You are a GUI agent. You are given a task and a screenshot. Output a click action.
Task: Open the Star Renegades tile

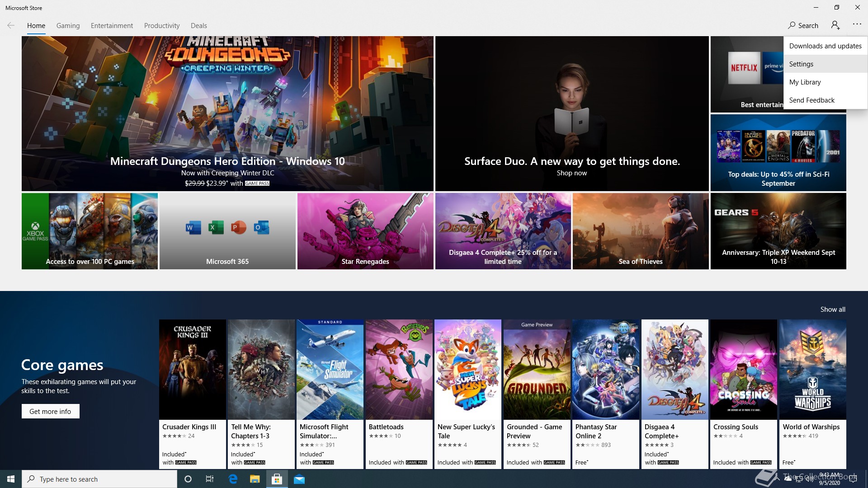365,231
